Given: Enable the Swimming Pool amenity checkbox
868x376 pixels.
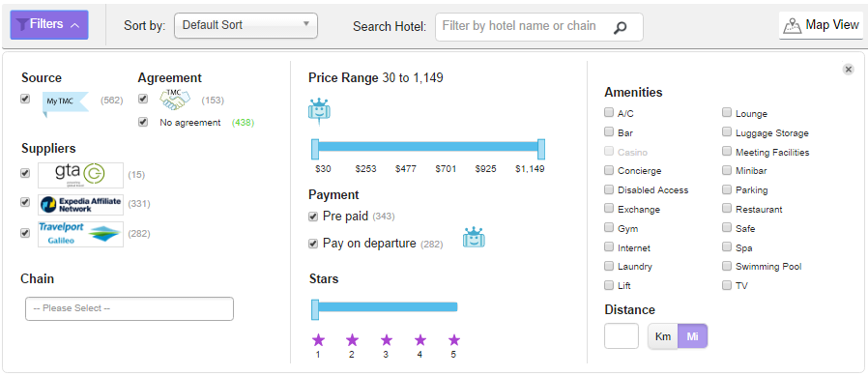Looking at the screenshot, I should pos(727,267).
